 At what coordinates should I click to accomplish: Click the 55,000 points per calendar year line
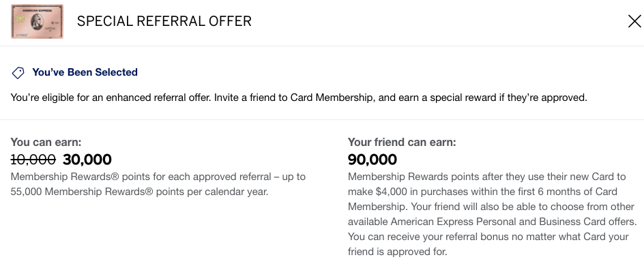139,192
